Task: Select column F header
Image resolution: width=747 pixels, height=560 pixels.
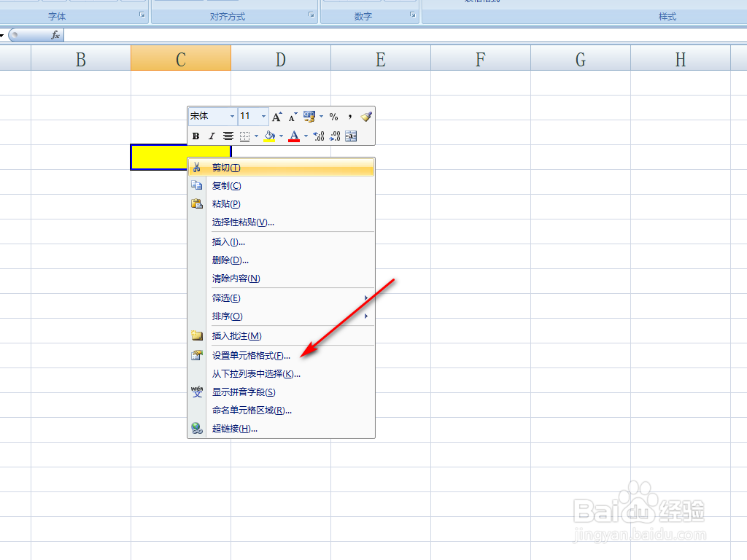Action: click(481, 59)
